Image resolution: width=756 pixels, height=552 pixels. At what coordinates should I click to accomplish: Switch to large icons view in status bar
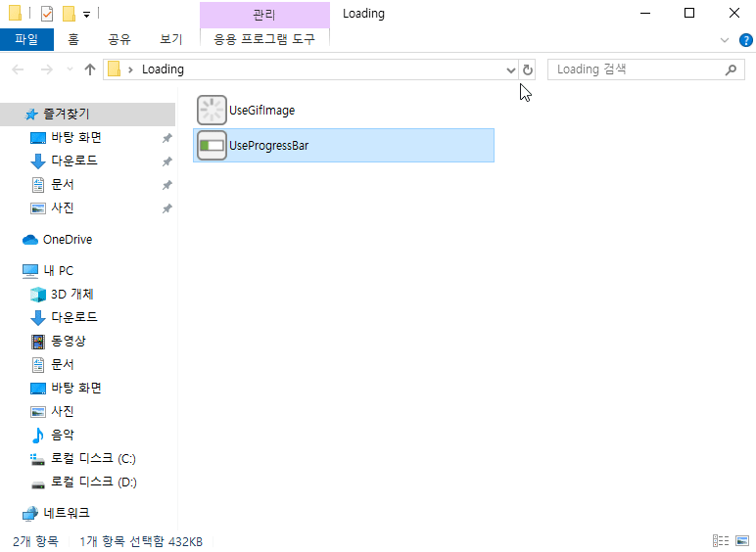742,541
